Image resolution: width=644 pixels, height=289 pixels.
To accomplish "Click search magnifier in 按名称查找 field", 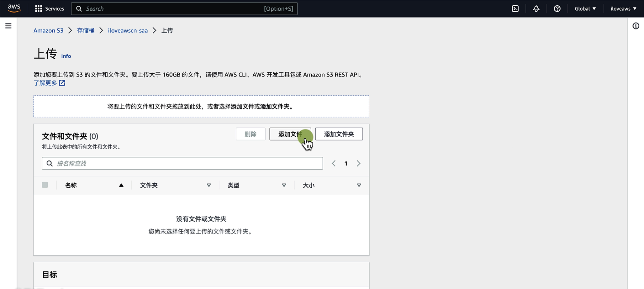I will (x=50, y=163).
